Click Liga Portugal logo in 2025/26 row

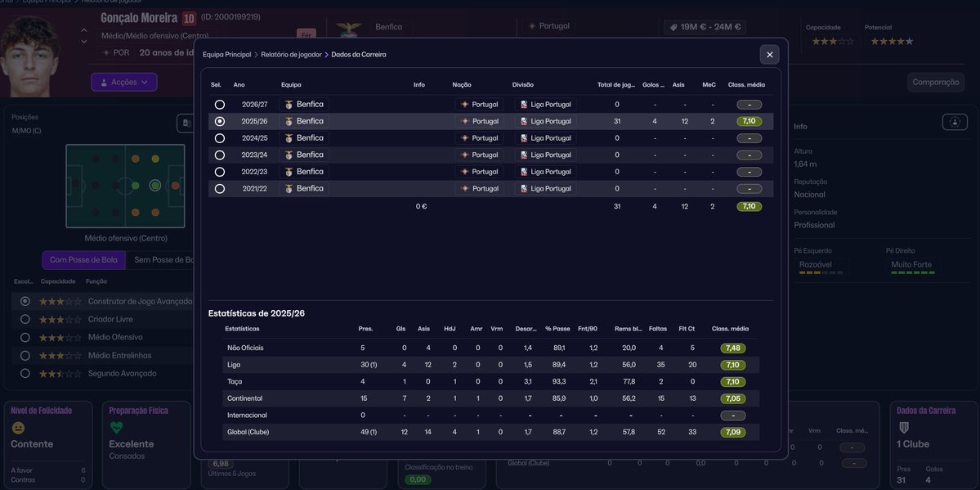524,121
